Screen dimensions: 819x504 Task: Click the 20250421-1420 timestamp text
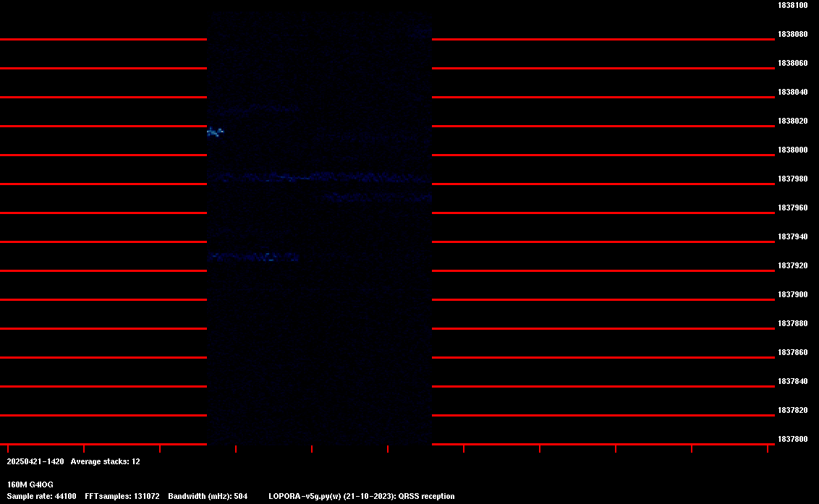pyautogui.click(x=35, y=461)
